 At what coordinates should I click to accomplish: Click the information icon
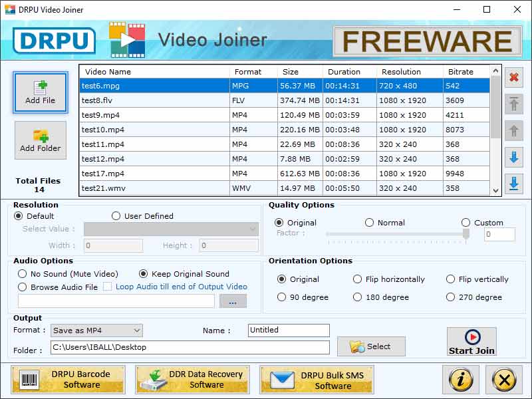pyautogui.click(x=460, y=380)
